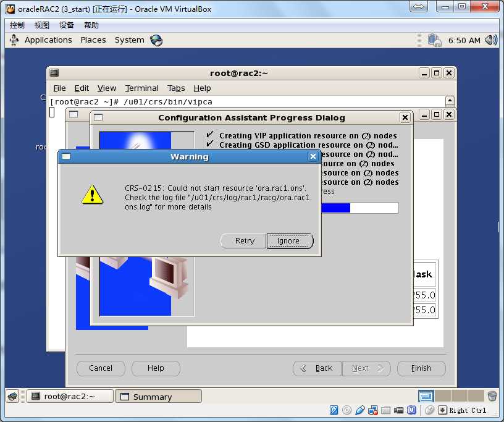
Task: Open VirtualBox 设备 menu
Action: (x=67, y=25)
